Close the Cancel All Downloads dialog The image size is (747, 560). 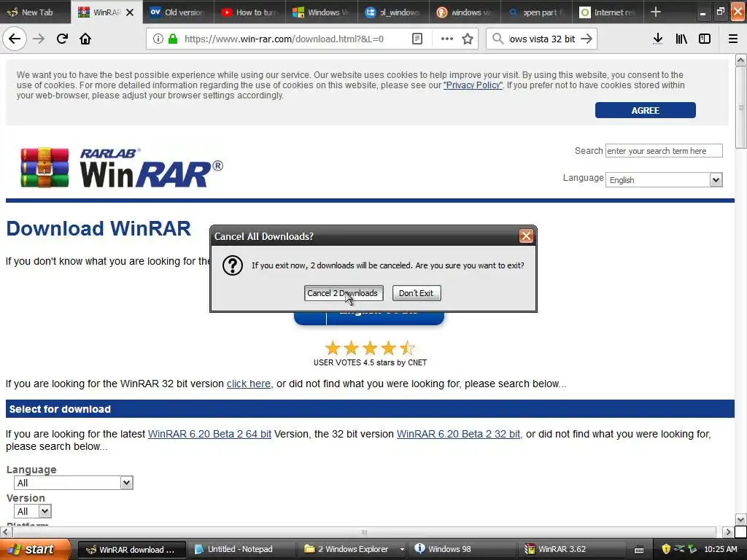point(526,236)
